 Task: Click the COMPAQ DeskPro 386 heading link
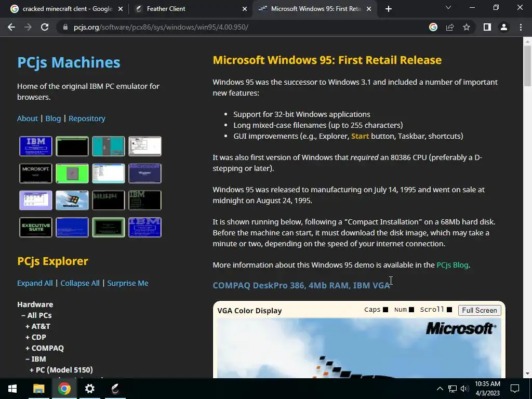pos(301,285)
